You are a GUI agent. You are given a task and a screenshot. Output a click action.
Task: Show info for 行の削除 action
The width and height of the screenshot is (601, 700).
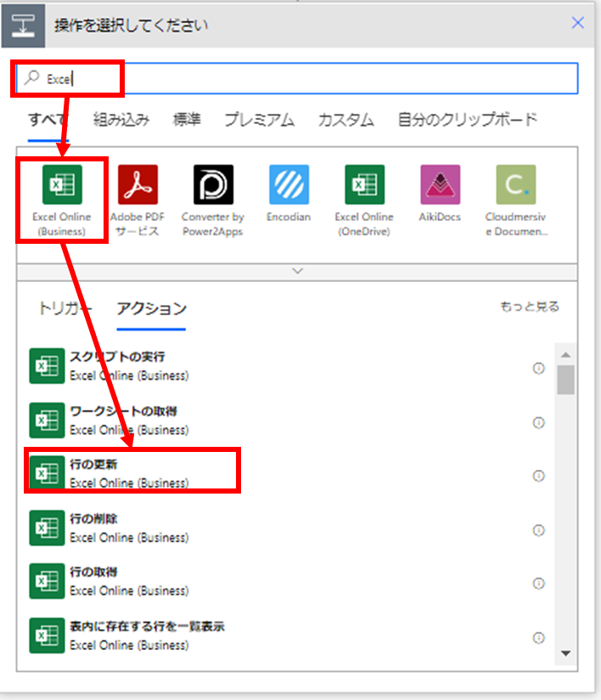538,530
